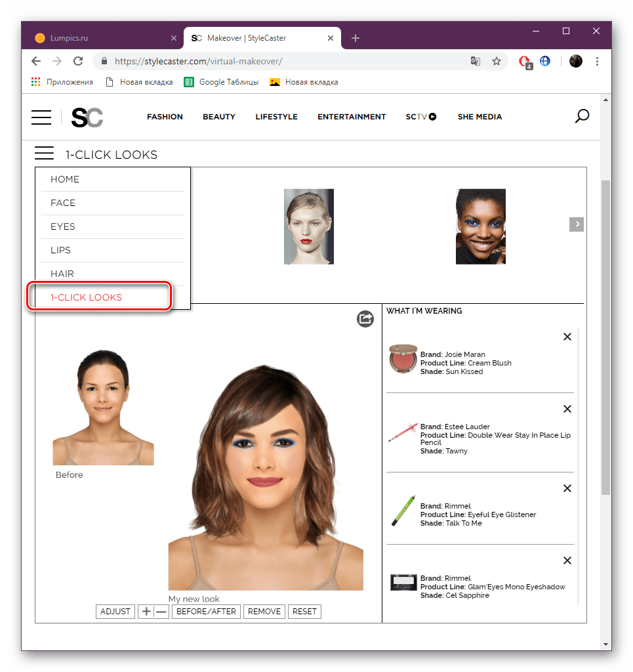Open the 1-Click Looks hamburger menu icon
This screenshot has height=672, width=633.
tap(44, 153)
